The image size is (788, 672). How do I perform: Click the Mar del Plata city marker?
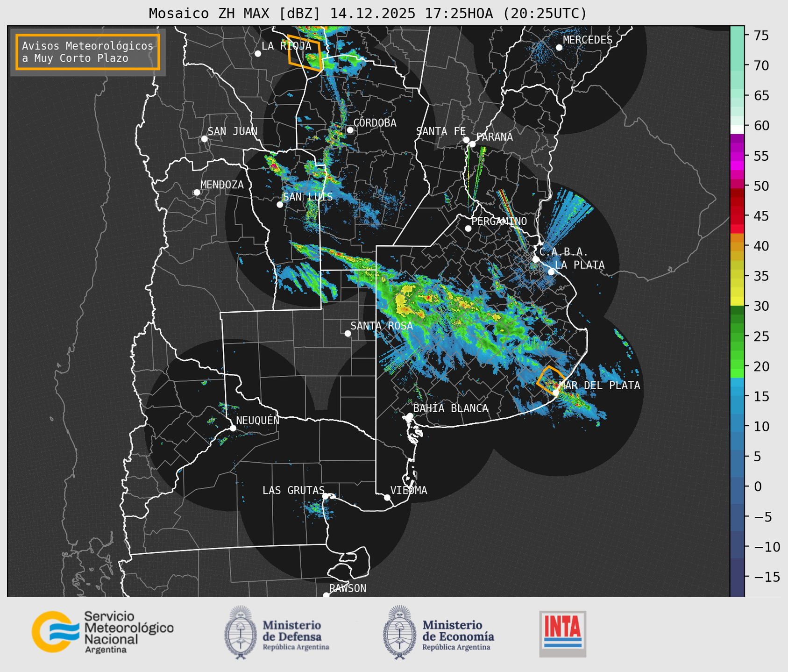(556, 393)
